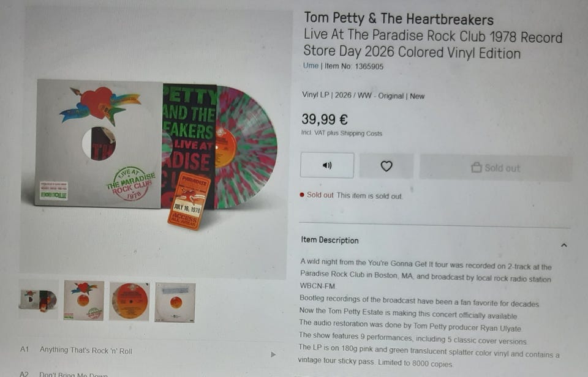Click Tom Petty & The Heartbreakers artist name

point(399,18)
